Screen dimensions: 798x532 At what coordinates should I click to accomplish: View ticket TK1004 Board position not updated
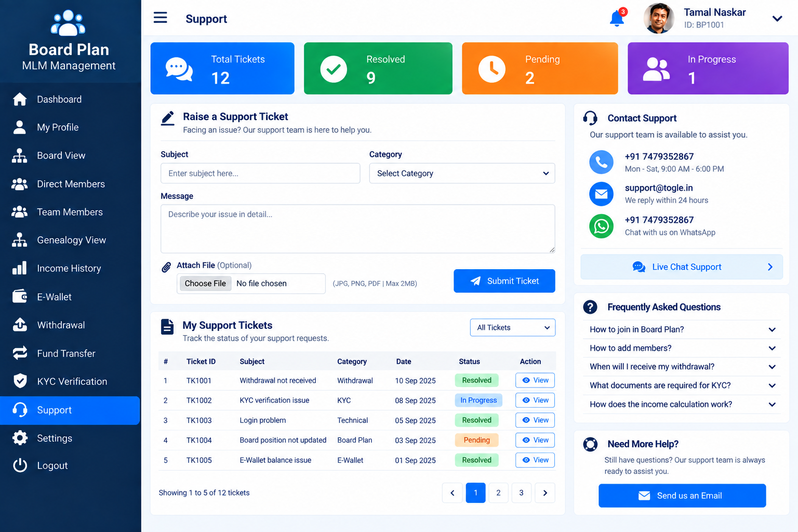pos(535,440)
